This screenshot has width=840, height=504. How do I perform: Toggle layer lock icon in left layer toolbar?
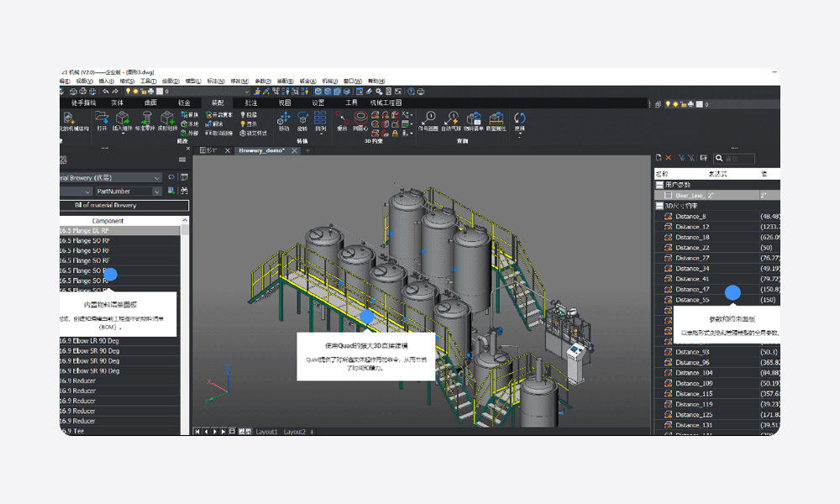point(144,92)
